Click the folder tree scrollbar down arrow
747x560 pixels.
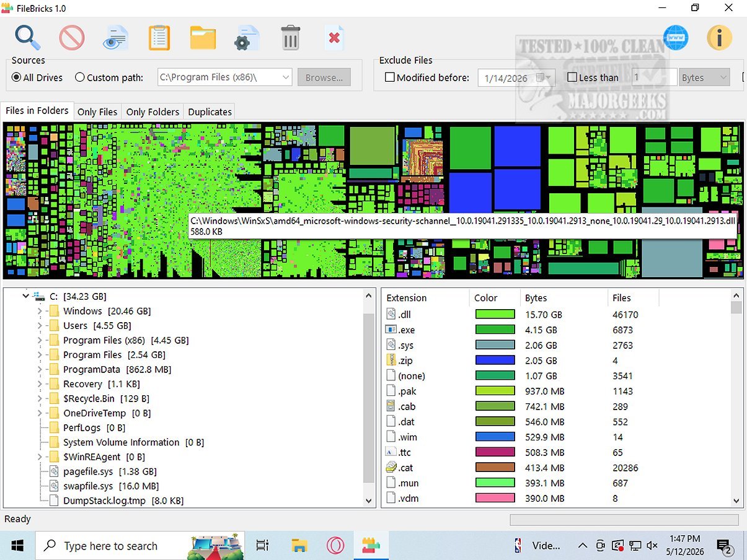pyautogui.click(x=369, y=501)
